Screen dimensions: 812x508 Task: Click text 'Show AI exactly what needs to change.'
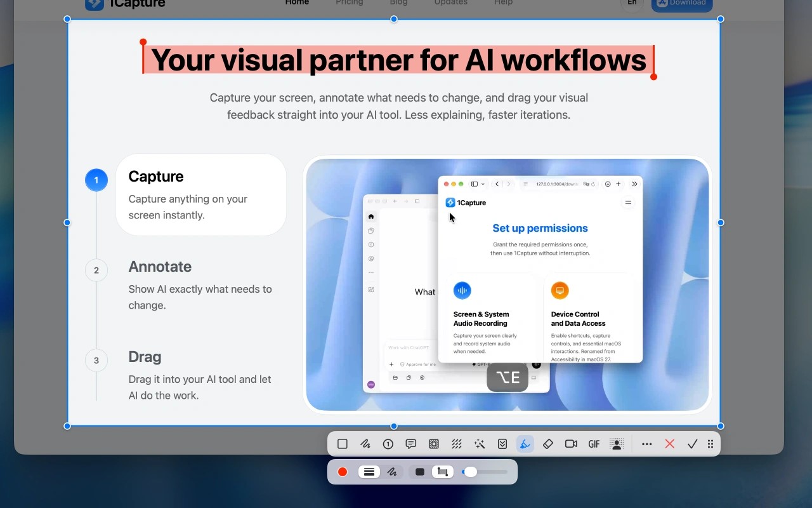(x=200, y=297)
